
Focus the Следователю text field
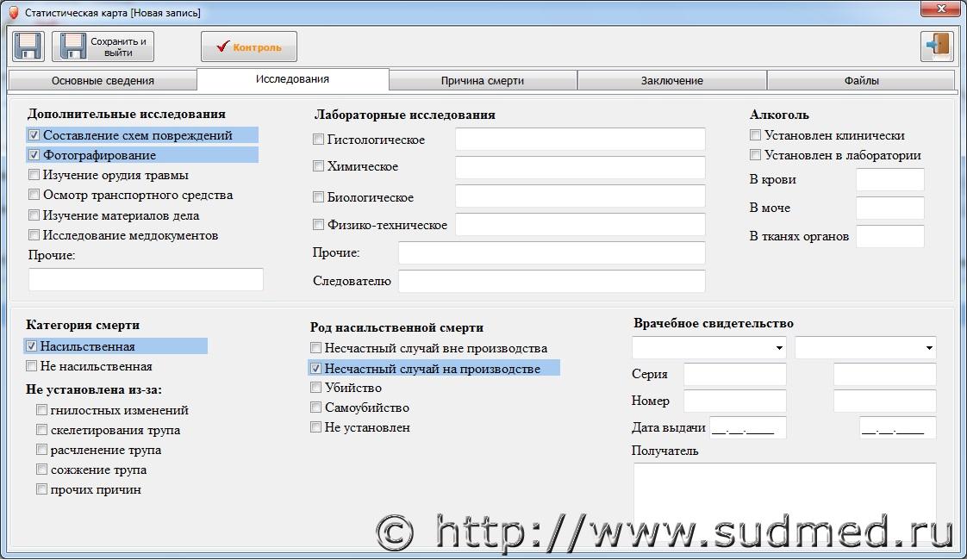pyautogui.click(x=551, y=281)
